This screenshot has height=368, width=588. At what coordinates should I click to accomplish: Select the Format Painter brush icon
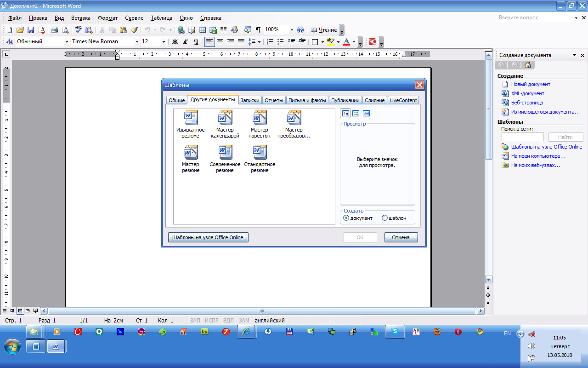(134, 30)
